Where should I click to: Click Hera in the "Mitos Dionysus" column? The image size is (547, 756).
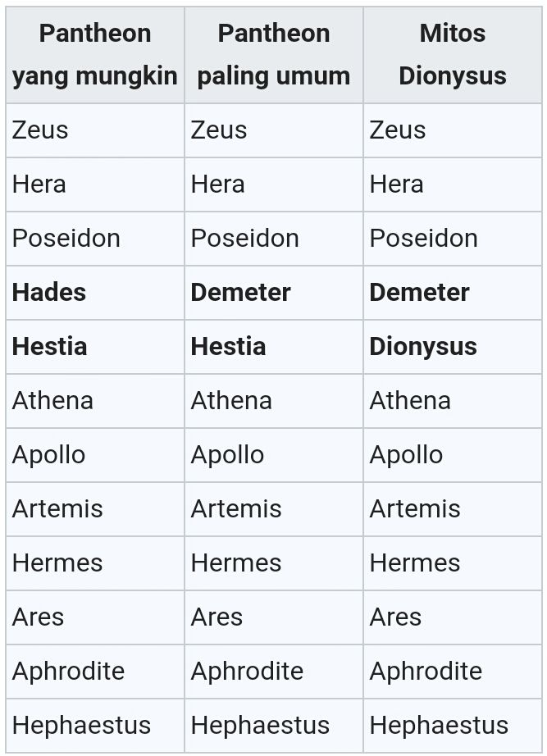pyautogui.click(x=396, y=184)
